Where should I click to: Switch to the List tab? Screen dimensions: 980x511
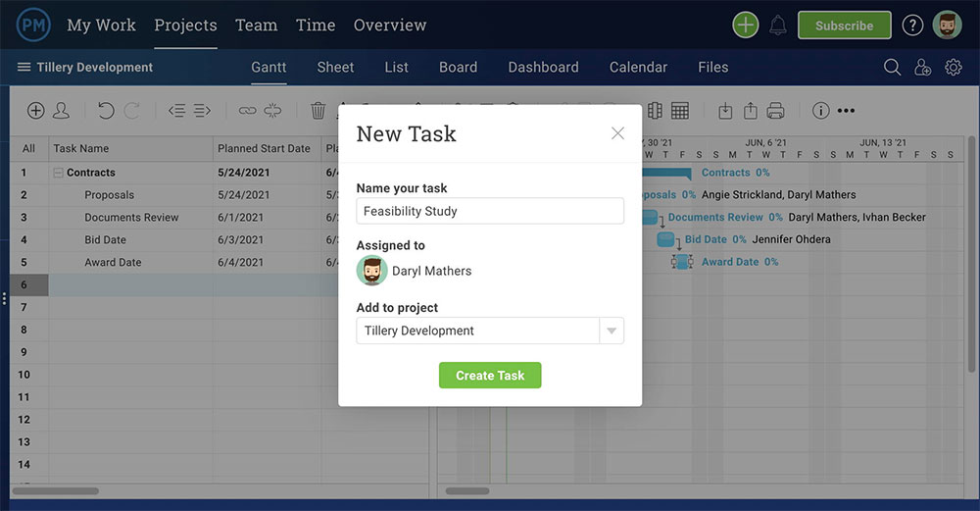tap(396, 67)
